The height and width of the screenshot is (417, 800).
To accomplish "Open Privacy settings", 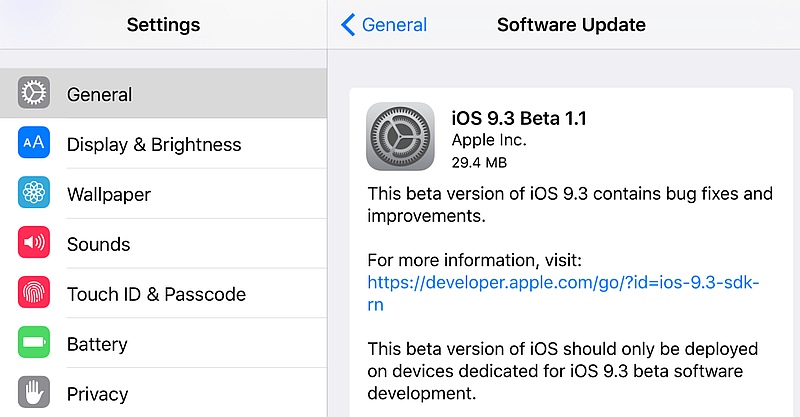I will tap(163, 393).
